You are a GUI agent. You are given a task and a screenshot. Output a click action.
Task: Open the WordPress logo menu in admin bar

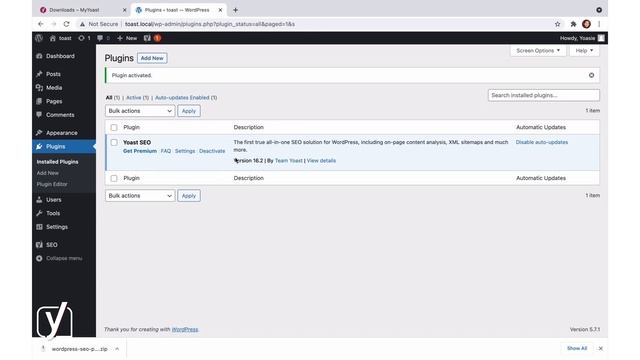(39, 38)
